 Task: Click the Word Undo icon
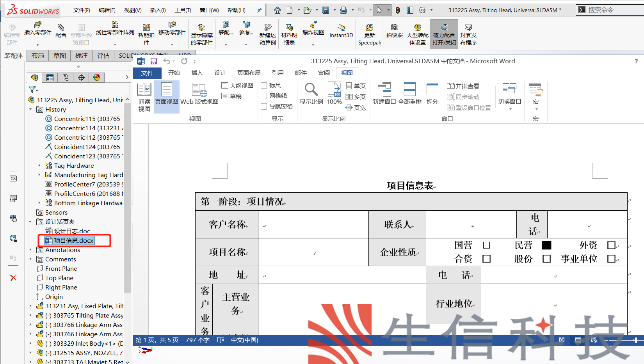coord(167,61)
